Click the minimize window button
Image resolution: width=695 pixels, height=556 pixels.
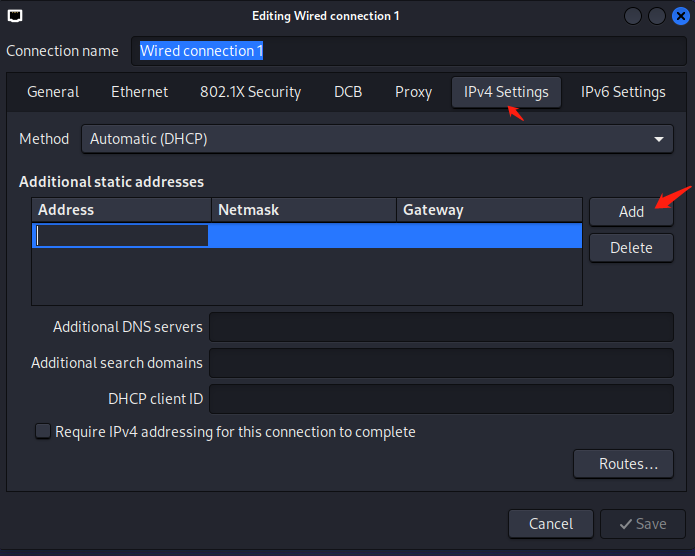633,16
